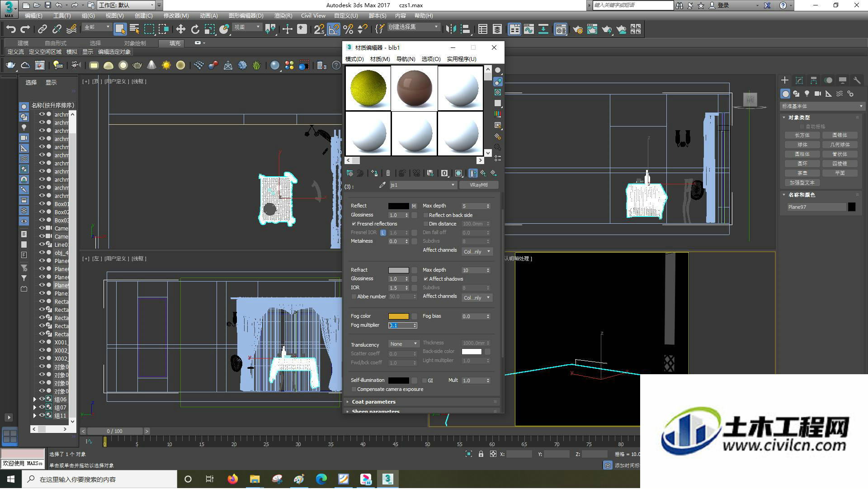Select the yellow material sample sphere
Image resolution: width=868 pixels, height=489 pixels.
click(x=368, y=88)
